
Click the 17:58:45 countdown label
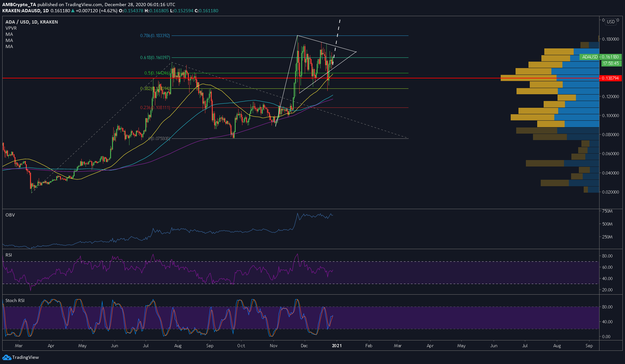pos(611,63)
